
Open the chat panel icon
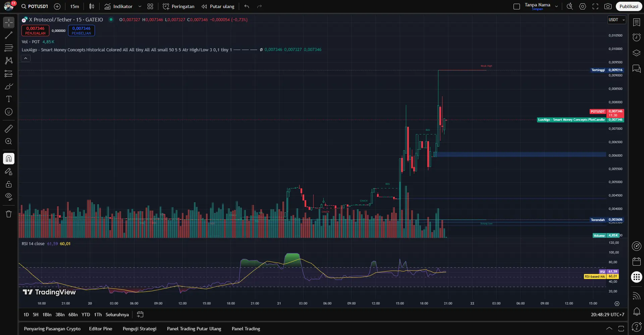point(636,69)
